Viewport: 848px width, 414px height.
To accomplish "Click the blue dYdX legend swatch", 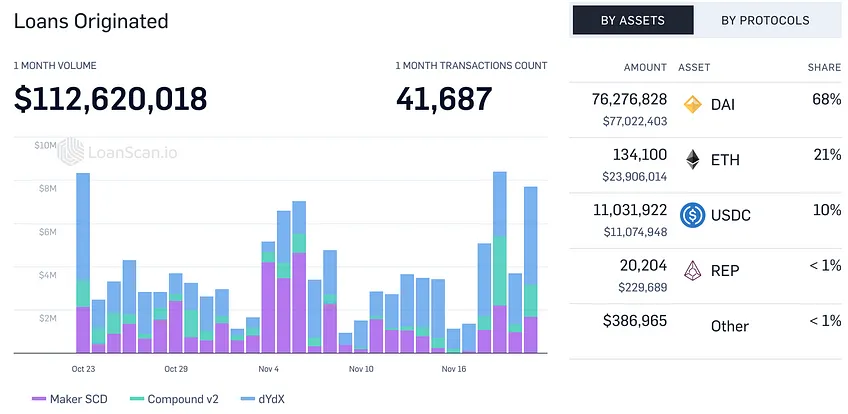I will click(x=247, y=399).
